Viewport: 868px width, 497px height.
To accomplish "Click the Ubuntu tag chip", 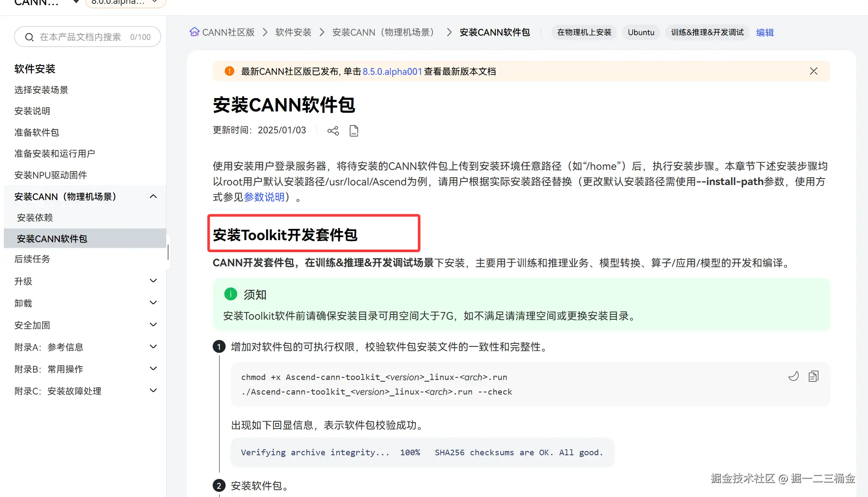I will click(x=641, y=33).
